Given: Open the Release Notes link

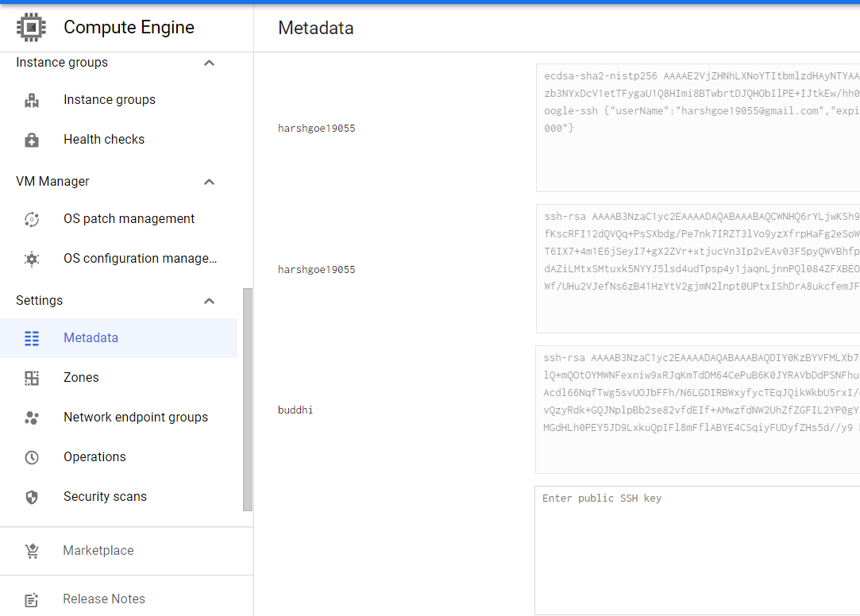Looking at the screenshot, I should pyautogui.click(x=104, y=599).
